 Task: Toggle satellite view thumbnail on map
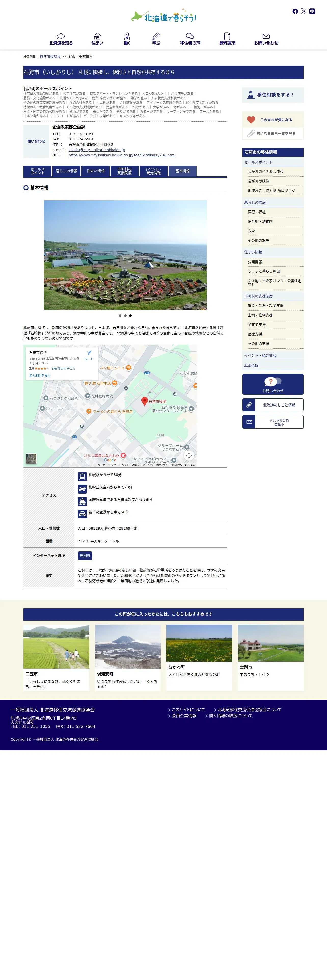point(31,459)
